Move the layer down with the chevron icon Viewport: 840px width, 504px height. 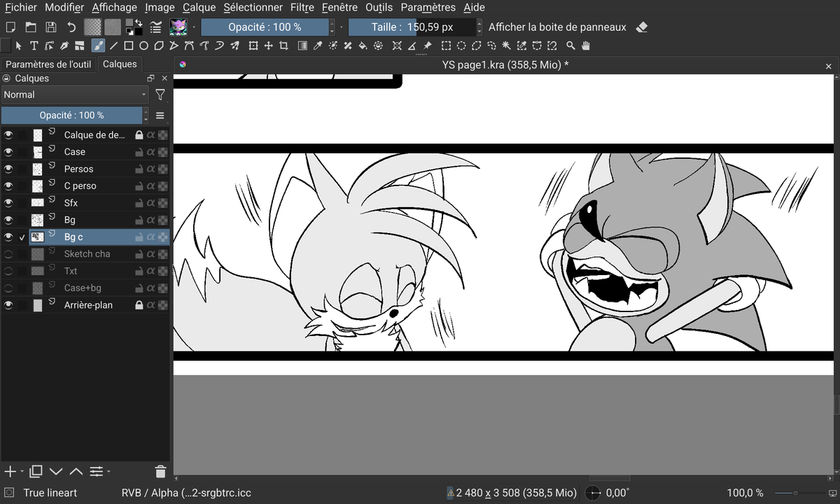(x=57, y=471)
